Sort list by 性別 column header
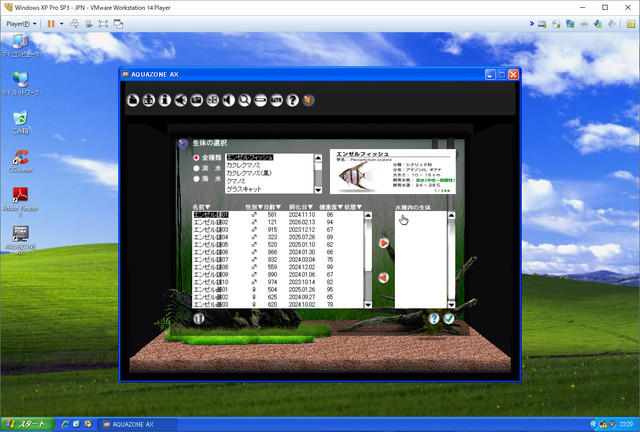Viewport: 640px width, 432px height. pyautogui.click(x=254, y=207)
